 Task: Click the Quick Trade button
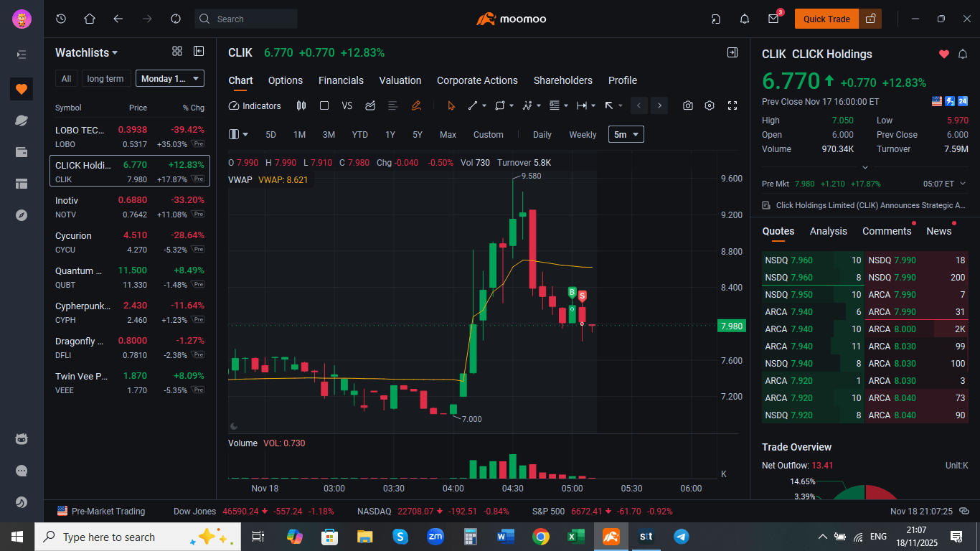pyautogui.click(x=826, y=19)
